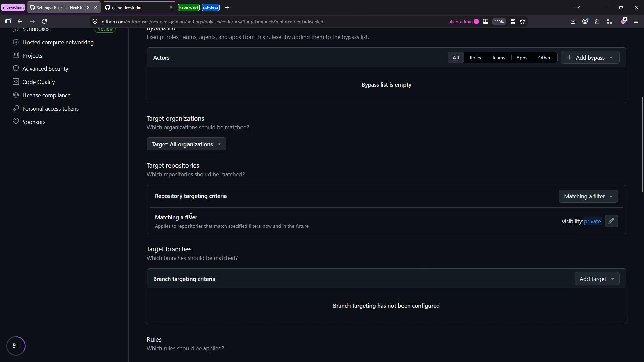Image resolution: width=644 pixels, height=362 pixels.
Task: Open the extensions puzzle icon
Action: [x=597, y=22]
